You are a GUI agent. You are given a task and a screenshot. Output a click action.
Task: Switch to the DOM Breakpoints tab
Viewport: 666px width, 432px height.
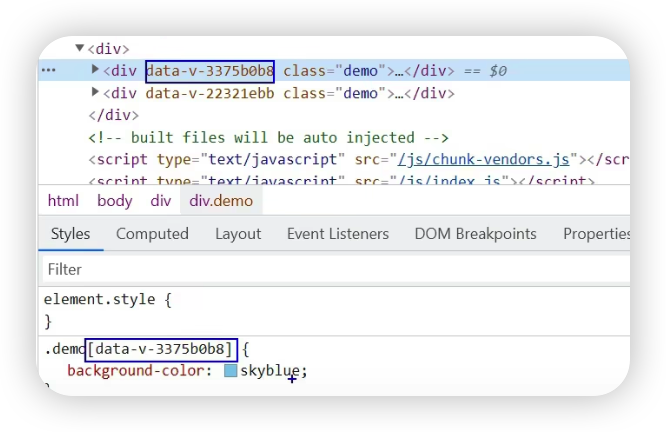(475, 234)
